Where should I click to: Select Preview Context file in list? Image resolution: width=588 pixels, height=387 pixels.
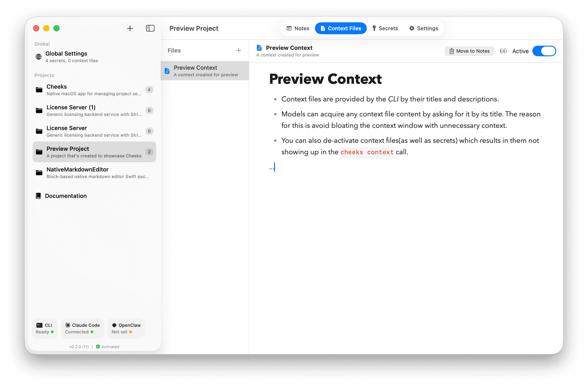click(205, 71)
